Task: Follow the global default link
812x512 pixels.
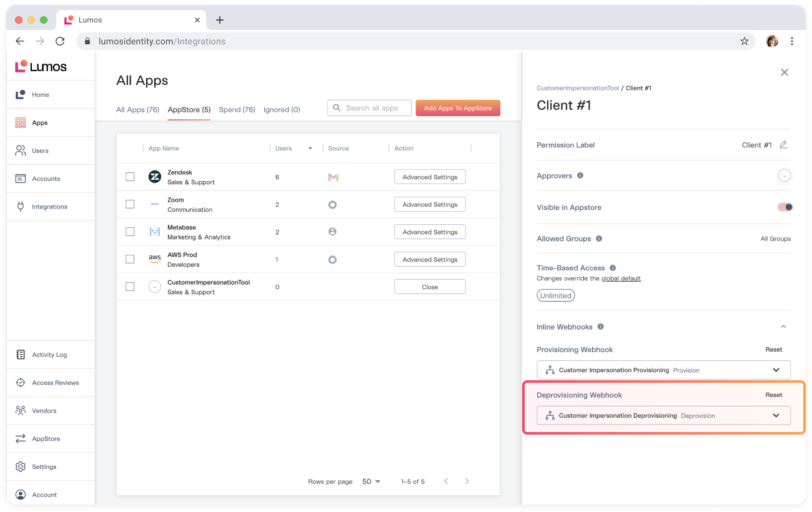Action: tap(621, 278)
